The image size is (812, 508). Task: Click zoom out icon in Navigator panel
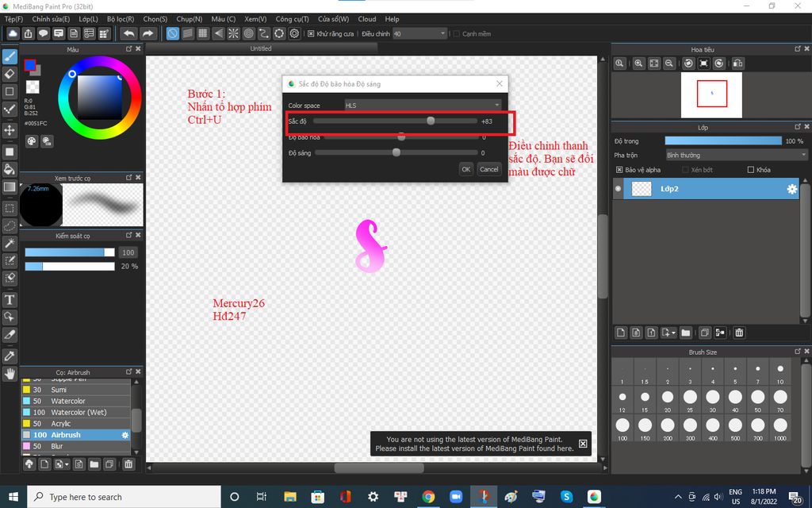pos(669,63)
